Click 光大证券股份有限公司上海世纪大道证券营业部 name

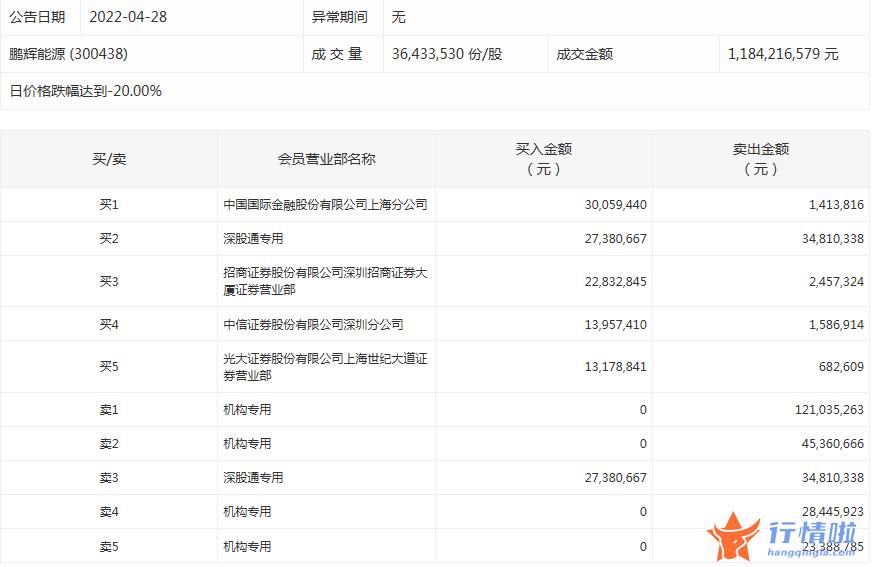coord(325,367)
